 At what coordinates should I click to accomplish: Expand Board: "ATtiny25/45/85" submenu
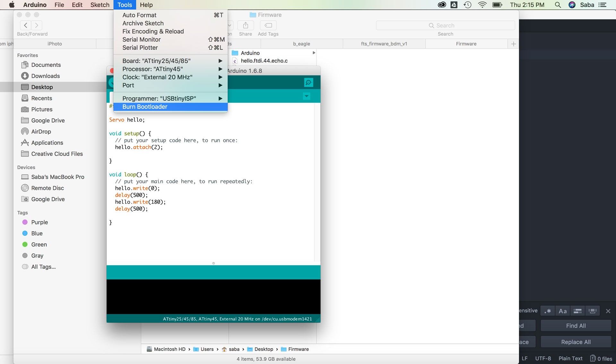(x=170, y=61)
